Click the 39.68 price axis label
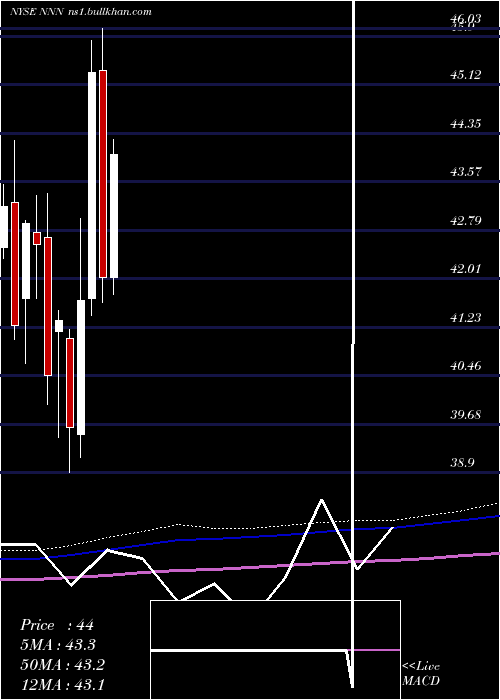Screen dimensions: 500x700 466,414
